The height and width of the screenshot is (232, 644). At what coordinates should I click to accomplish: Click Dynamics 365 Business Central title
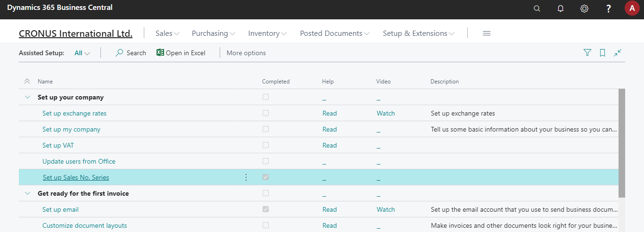(x=60, y=8)
